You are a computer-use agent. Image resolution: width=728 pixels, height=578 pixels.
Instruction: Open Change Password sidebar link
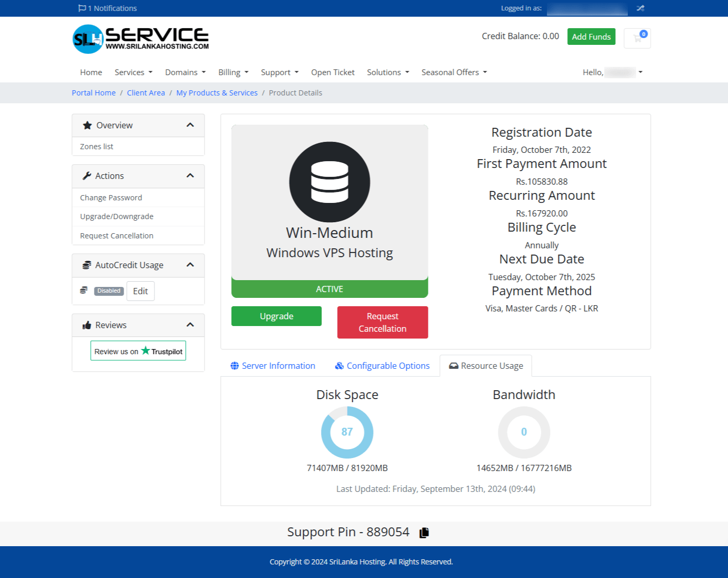tap(138, 198)
